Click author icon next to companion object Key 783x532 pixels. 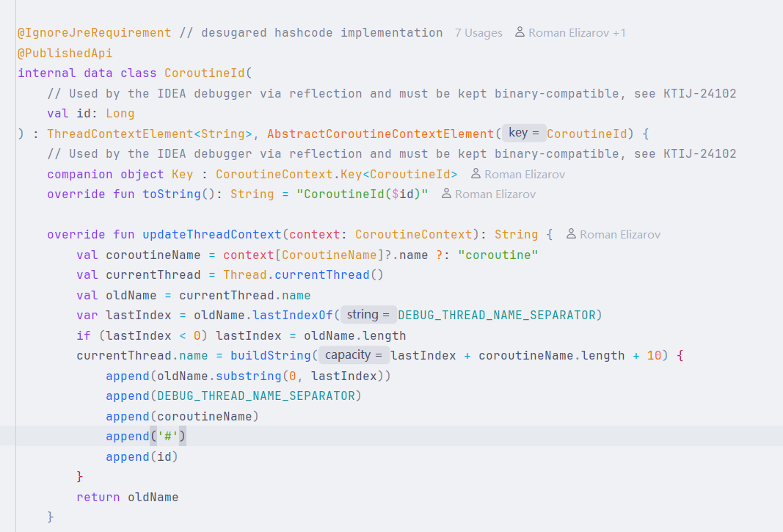pos(476,174)
